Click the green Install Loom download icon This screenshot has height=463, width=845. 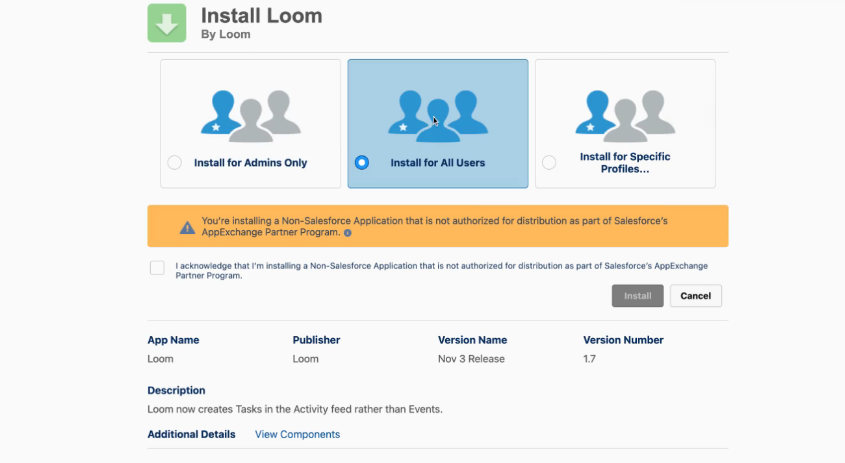coord(167,23)
